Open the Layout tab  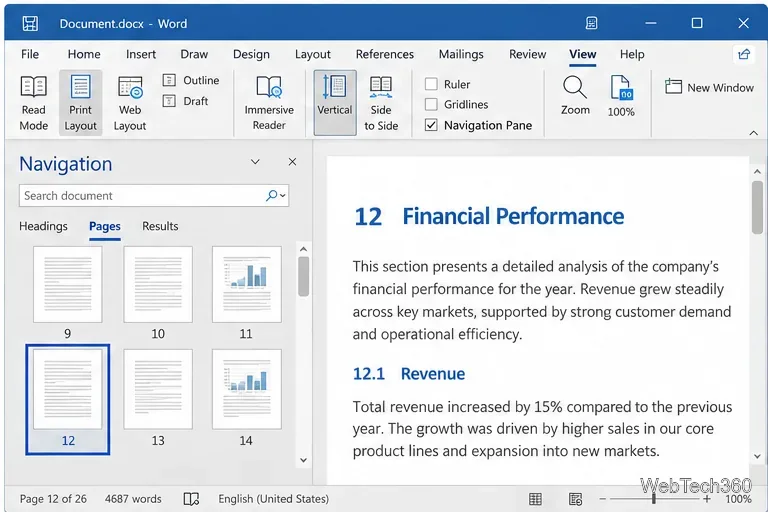tap(312, 54)
